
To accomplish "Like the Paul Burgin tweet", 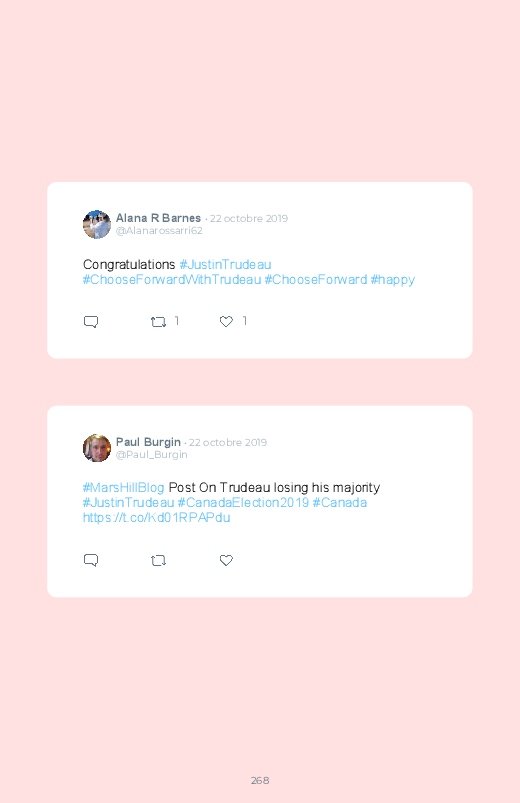I will point(226,560).
